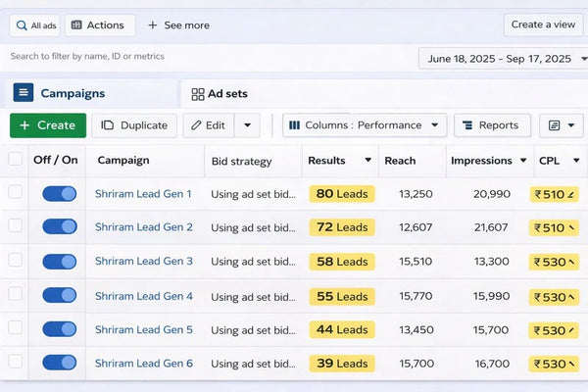Click the plus icon beside See more

click(152, 25)
